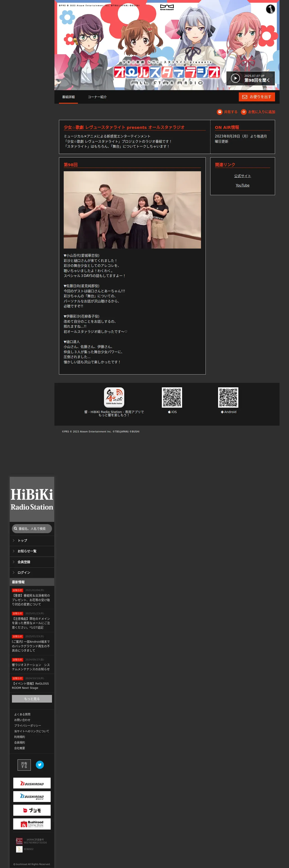This screenshot has width=289, height=868.
Task: Open the Bushiroad banner logo
Action: tap(32, 783)
